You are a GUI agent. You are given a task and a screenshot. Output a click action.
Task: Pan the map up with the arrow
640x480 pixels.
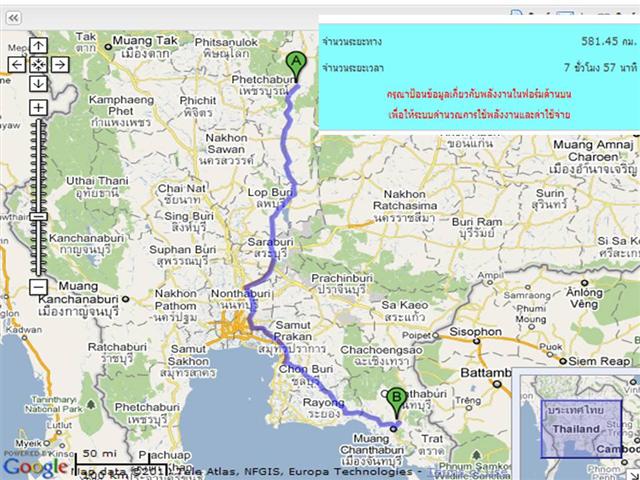37,45
